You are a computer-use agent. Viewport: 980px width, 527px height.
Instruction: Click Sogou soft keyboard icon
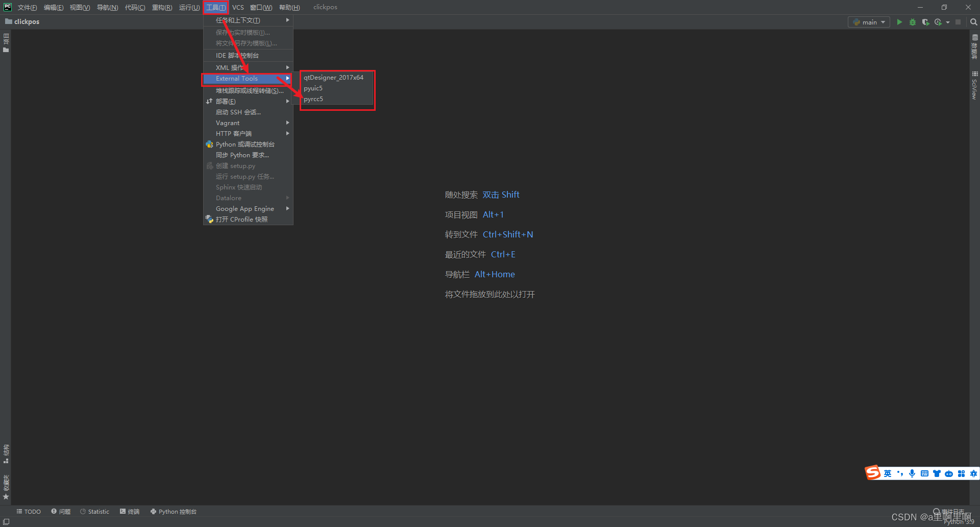coord(924,473)
